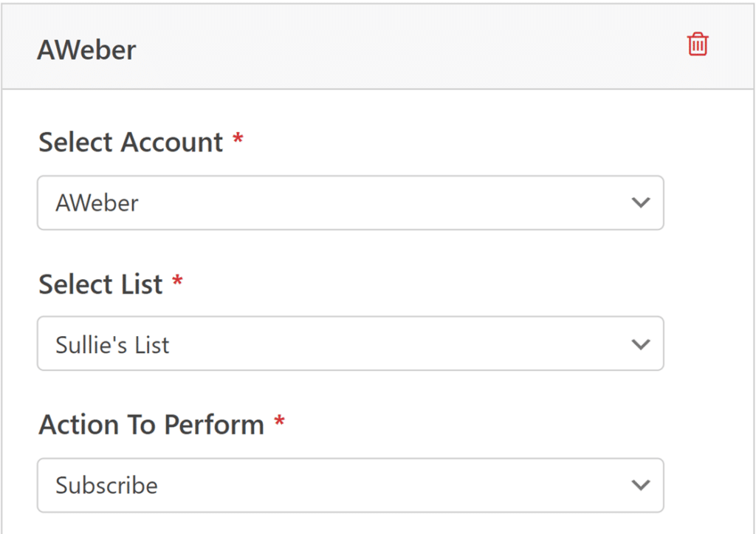Click the Subscribe selected action text
This screenshot has width=756, height=534.
pyautogui.click(x=106, y=485)
